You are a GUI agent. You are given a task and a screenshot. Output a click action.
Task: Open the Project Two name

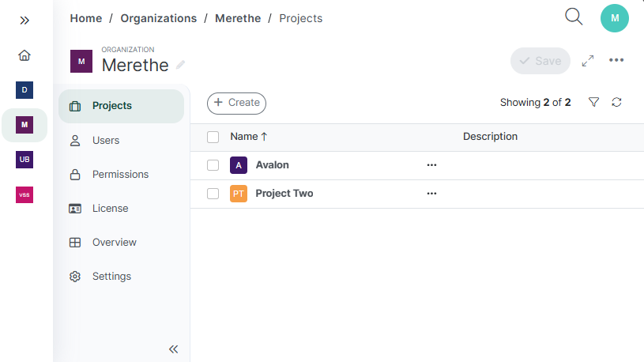tap(284, 194)
